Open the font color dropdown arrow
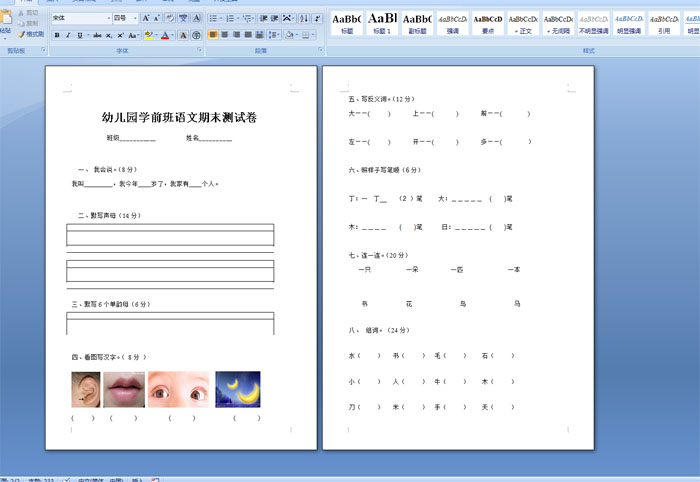This screenshot has width=700, height=482. [x=172, y=35]
